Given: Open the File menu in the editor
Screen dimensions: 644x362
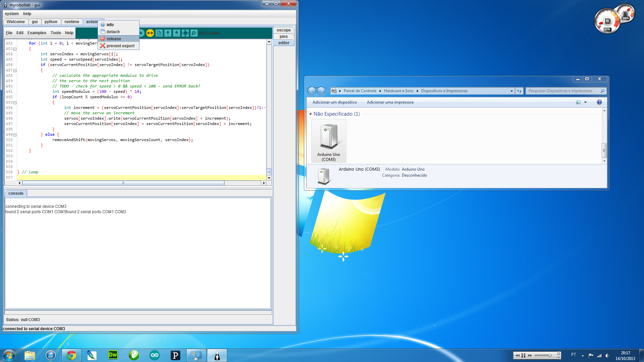Looking at the screenshot, I should [9, 33].
